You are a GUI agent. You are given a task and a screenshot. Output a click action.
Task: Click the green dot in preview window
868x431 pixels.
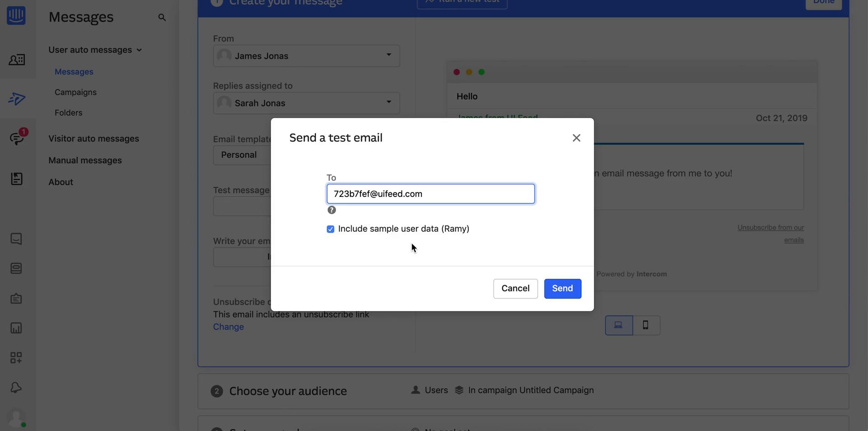point(481,72)
